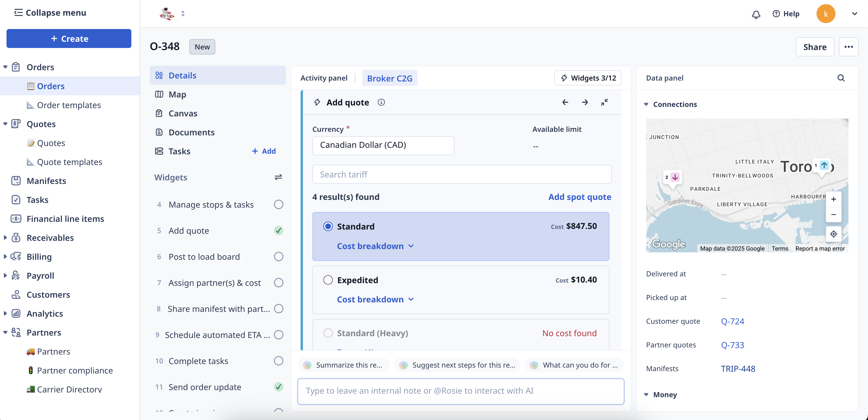Switch to the Broker C2G tab
Viewport: 868px width, 420px height.
click(390, 78)
